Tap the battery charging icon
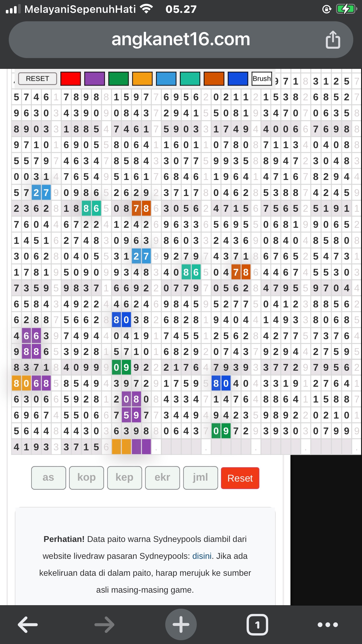This screenshot has width=362, height=644. [346, 9]
